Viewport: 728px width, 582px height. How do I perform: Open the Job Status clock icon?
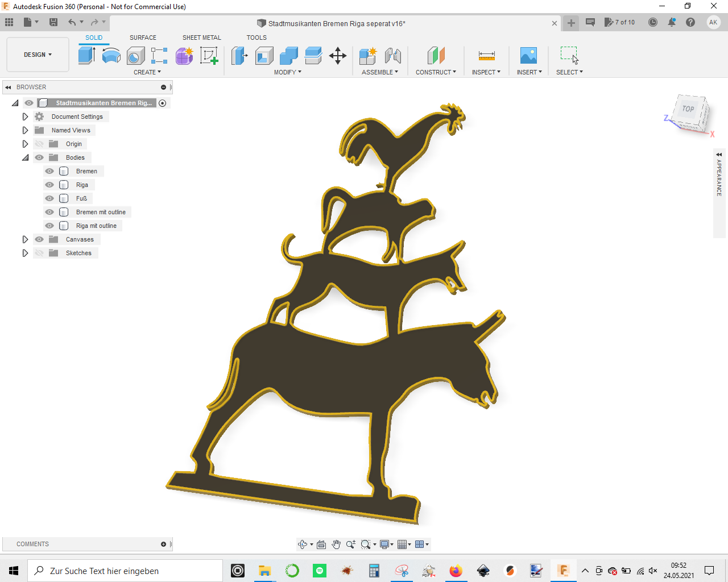[653, 22]
